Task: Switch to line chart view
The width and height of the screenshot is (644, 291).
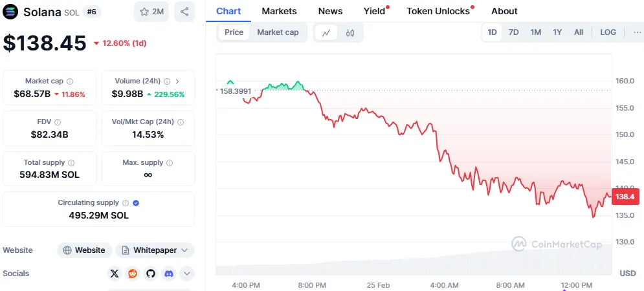Action: pyautogui.click(x=327, y=32)
